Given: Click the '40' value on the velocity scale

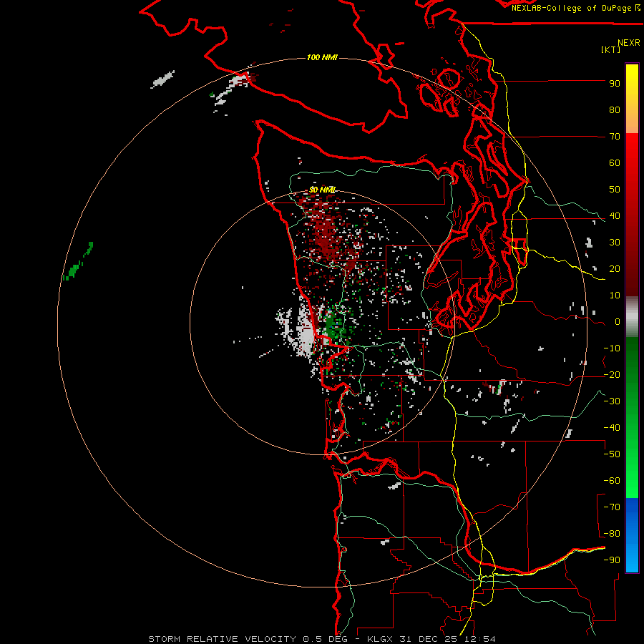Looking at the screenshot, I should [x=615, y=216].
